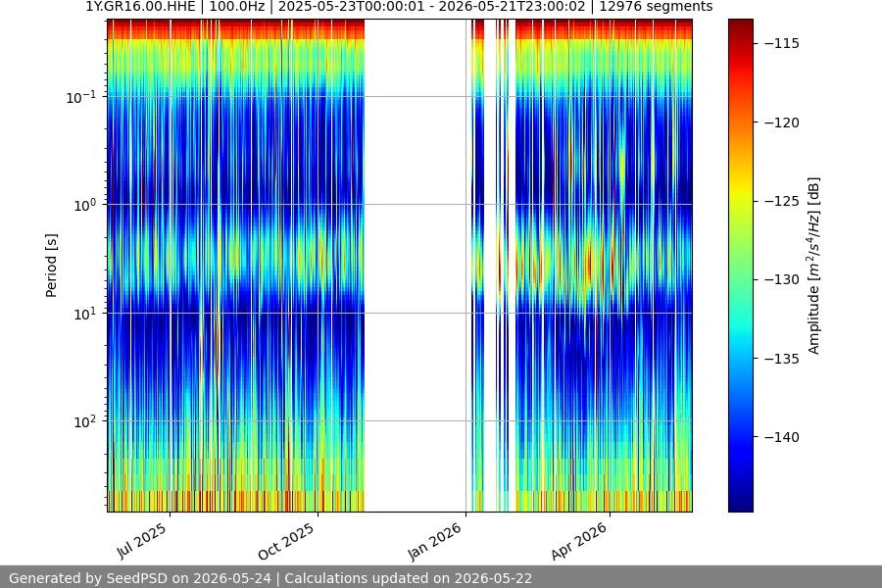Click the 'Amplitude [m²/s⁴/Hz] [dB]' colorbar label
This screenshot has width=882, height=588.
click(x=814, y=266)
